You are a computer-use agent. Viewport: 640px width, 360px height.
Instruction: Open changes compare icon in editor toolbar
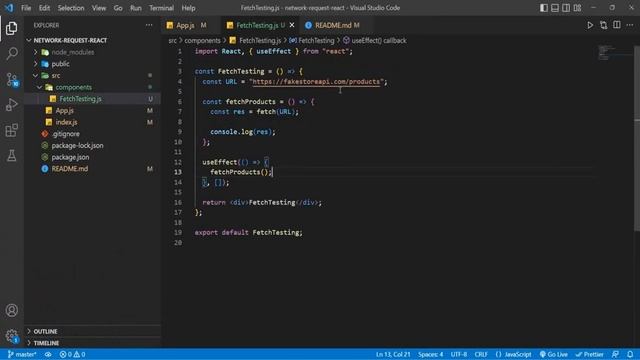coord(603,25)
